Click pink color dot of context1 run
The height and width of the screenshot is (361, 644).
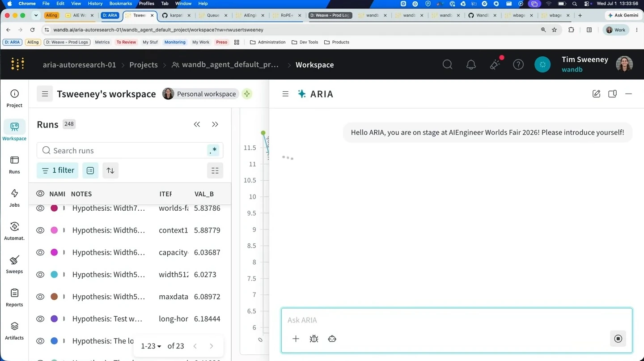[x=54, y=230]
